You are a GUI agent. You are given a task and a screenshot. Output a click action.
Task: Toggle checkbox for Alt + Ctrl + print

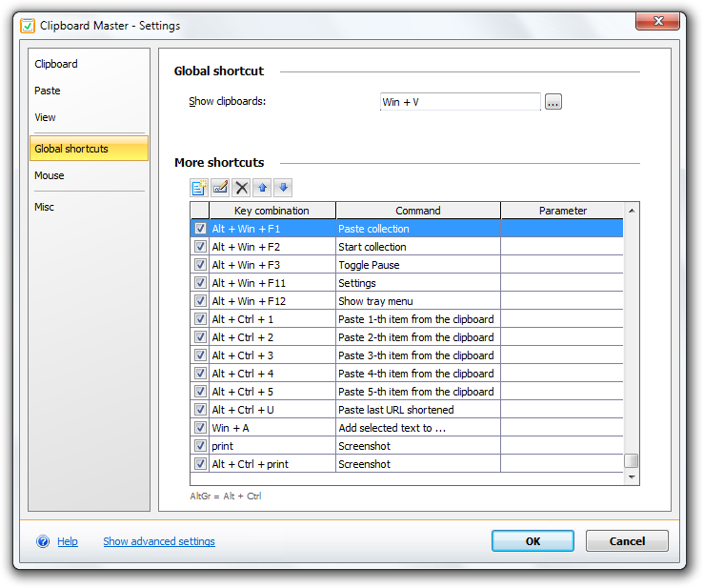pyautogui.click(x=200, y=463)
